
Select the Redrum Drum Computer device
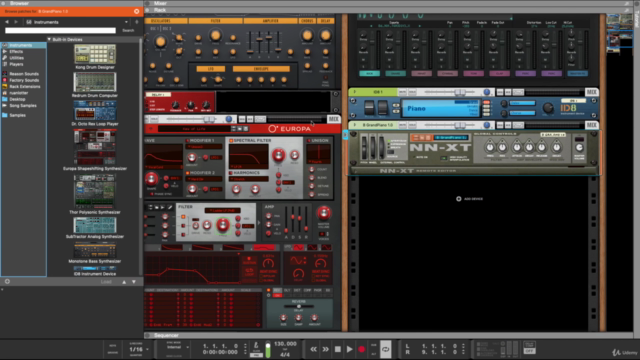coord(95,85)
